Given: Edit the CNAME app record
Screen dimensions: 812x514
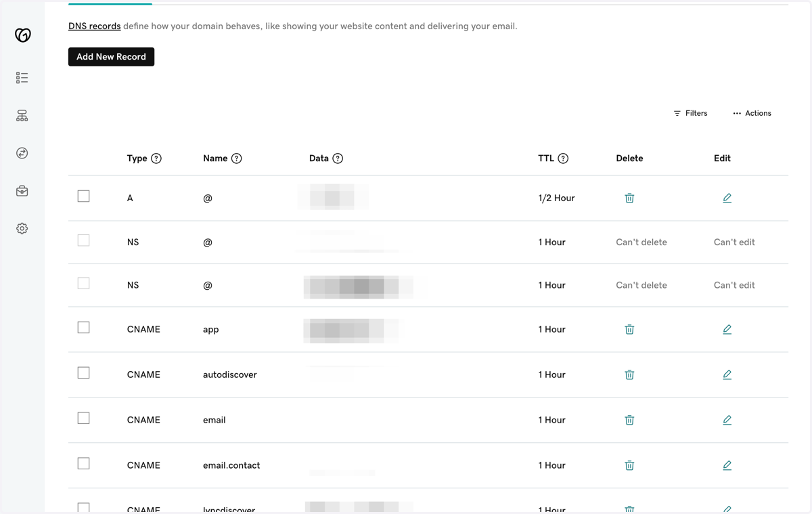Looking at the screenshot, I should pos(727,329).
